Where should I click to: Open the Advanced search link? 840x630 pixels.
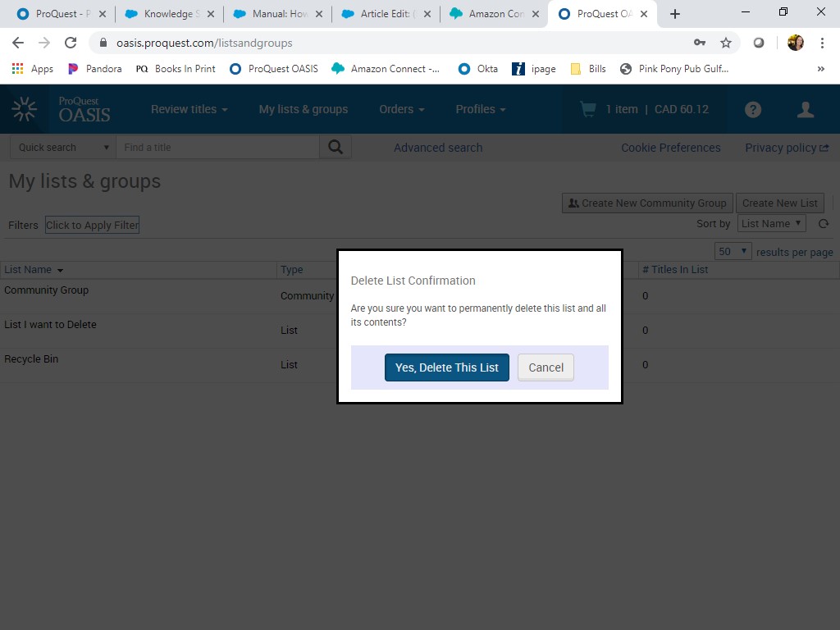438,148
